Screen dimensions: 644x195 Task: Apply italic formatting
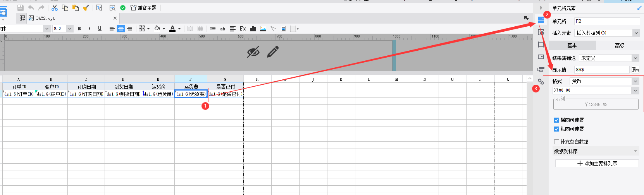pos(90,29)
